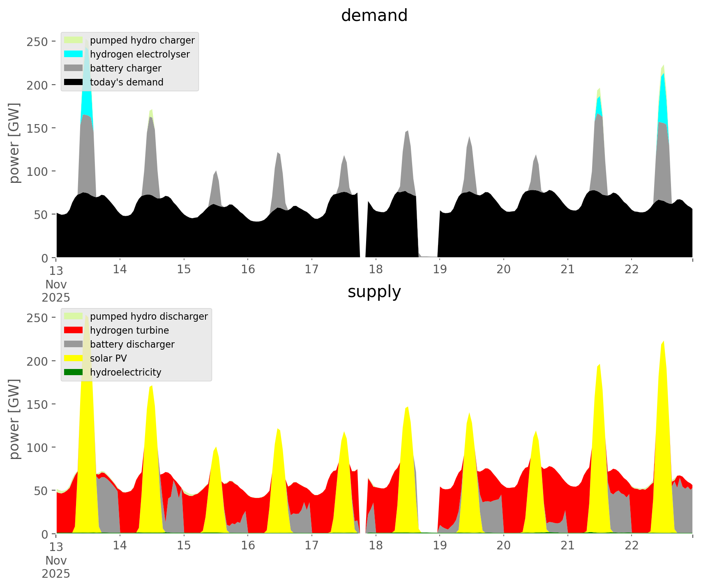Select the "demand" chart title
The height and width of the screenshot is (588, 701).
coord(374,16)
